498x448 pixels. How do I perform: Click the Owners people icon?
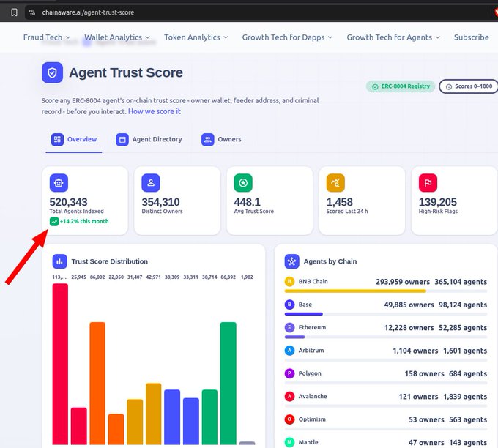(x=208, y=139)
